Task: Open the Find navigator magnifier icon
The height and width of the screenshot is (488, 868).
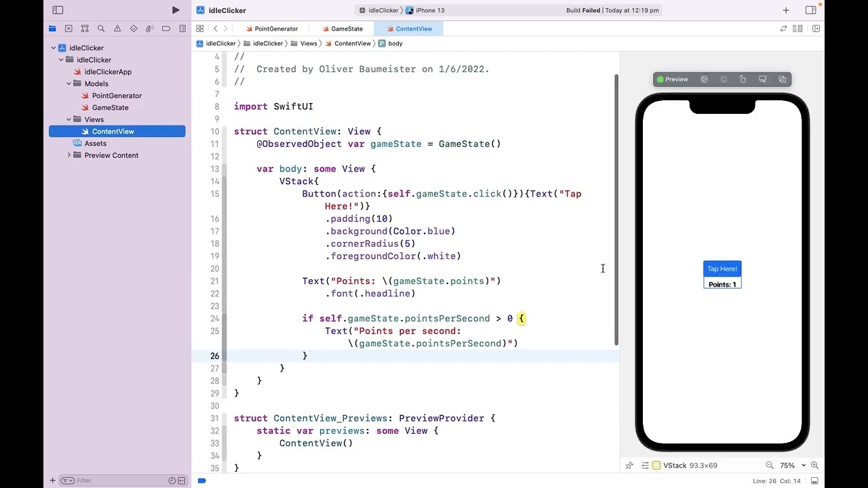Action: [x=101, y=28]
